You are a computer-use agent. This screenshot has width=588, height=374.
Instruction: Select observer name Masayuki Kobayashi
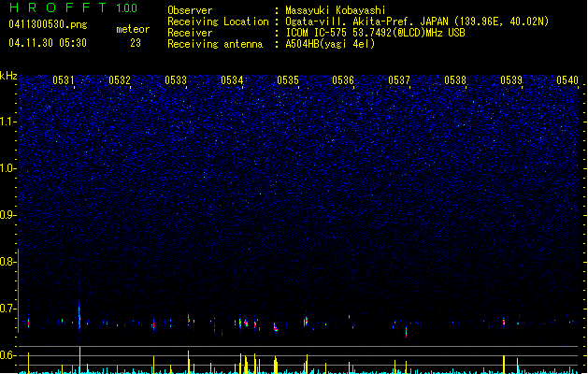(336, 10)
